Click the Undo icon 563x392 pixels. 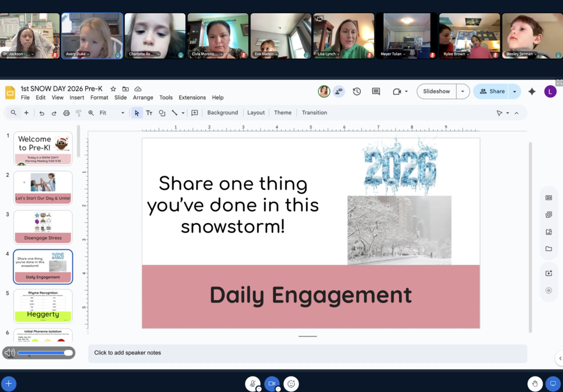(42, 112)
